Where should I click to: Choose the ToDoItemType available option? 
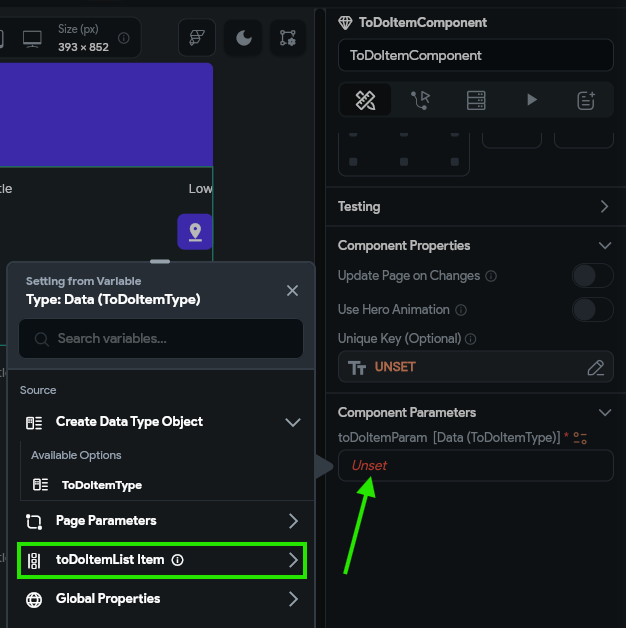(x=102, y=485)
